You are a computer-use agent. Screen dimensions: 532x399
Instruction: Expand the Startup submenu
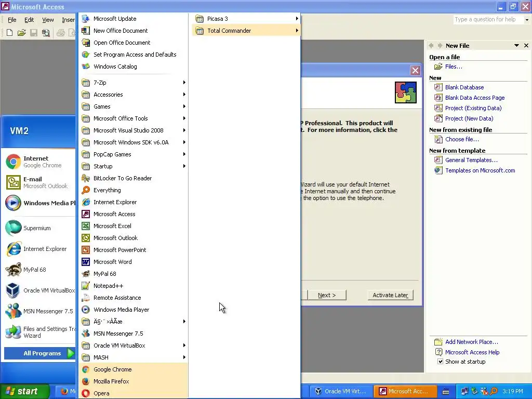(134, 166)
